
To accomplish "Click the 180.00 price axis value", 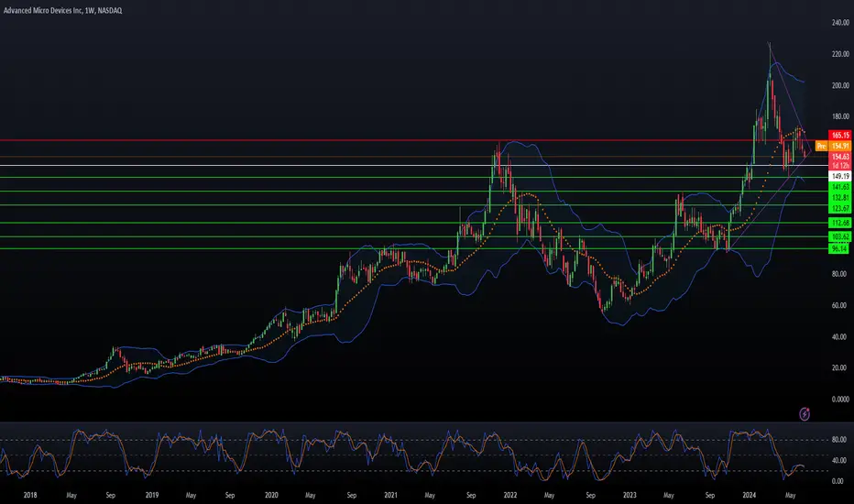I will [x=840, y=116].
